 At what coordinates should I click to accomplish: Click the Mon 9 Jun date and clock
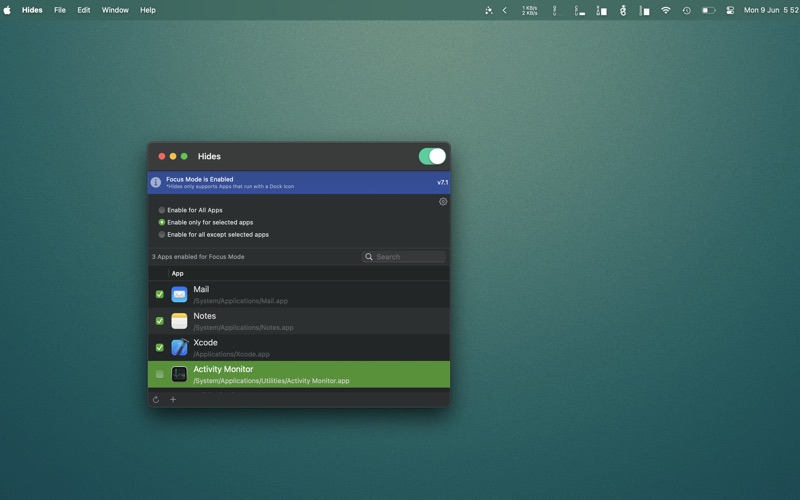(771, 10)
